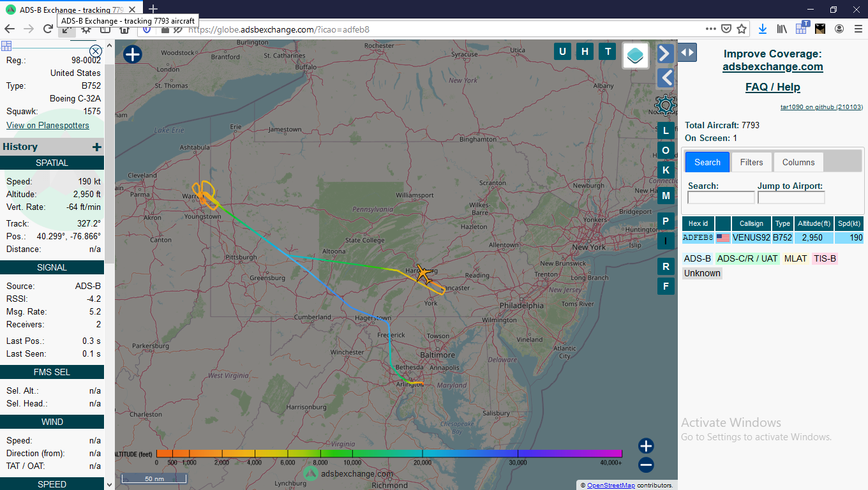Click the Unknown legend label

click(x=702, y=273)
